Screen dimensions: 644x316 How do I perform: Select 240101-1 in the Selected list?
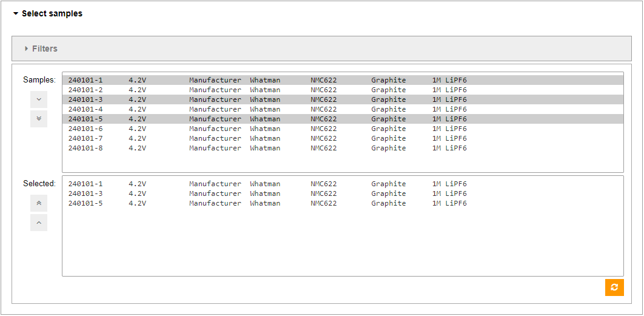343,184
